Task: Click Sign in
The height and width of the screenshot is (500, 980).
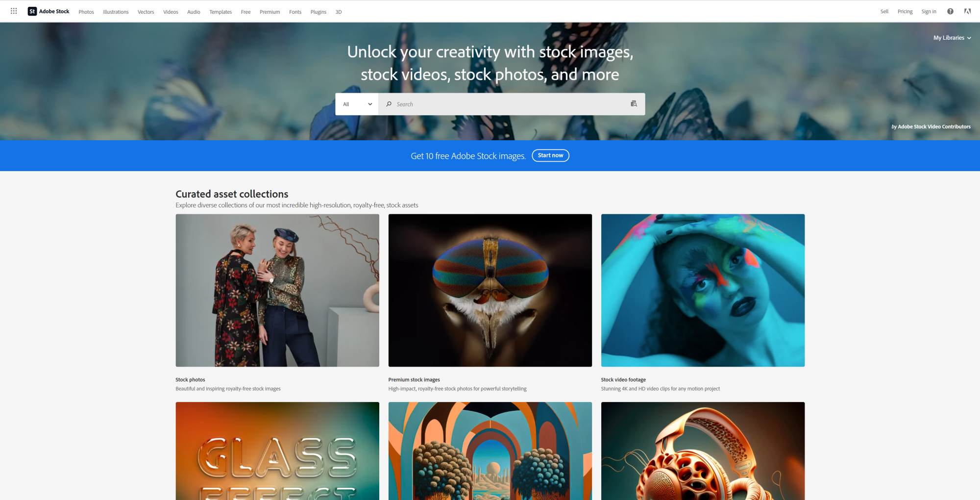Action: point(929,11)
